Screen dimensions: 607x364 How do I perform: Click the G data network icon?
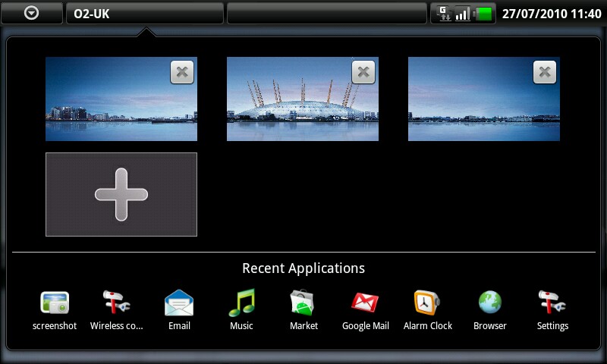445,14
